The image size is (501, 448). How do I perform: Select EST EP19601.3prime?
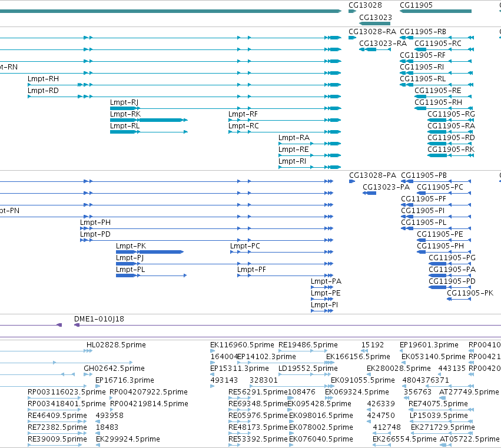[x=429, y=345]
